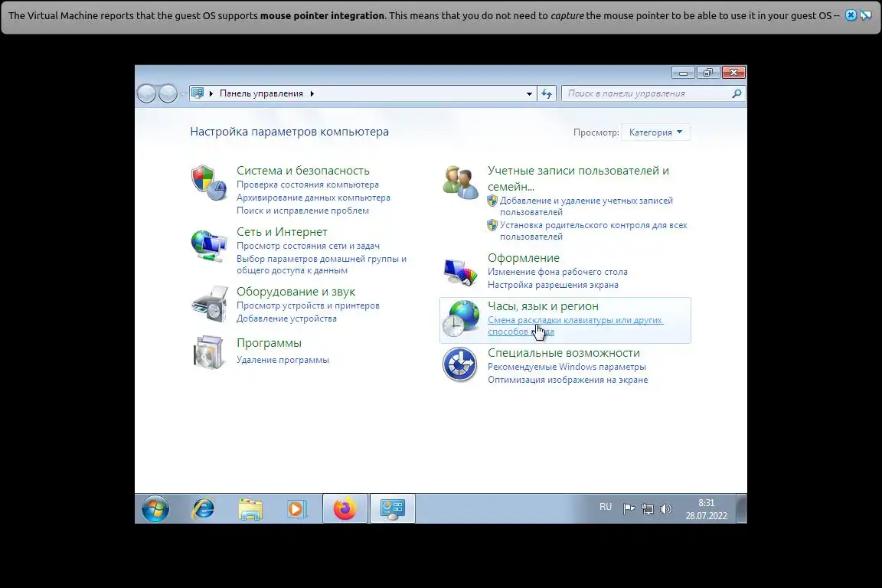The height and width of the screenshot is (588, 882).
Task: Expand the address bar history dropdown arrow
Action: tap(529, 94)
